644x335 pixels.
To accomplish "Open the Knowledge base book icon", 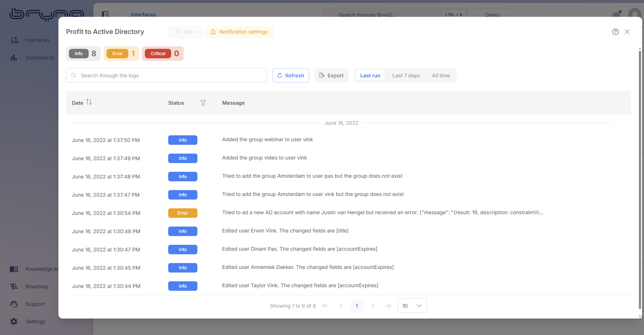I will (x=14, y=269).
